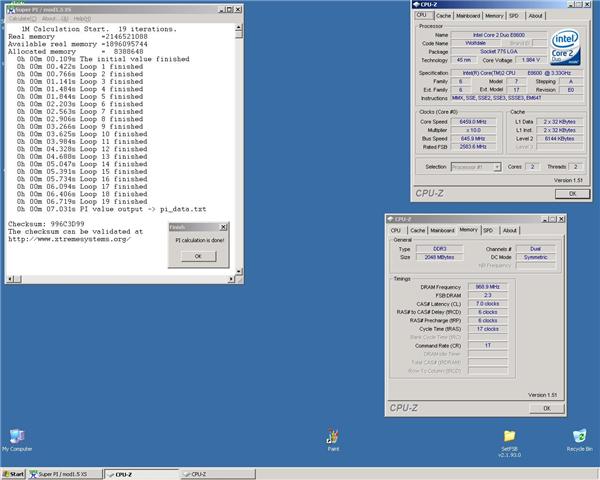
Task: Click the instructions MMX, SSE list field
Action: pos(517,98)
